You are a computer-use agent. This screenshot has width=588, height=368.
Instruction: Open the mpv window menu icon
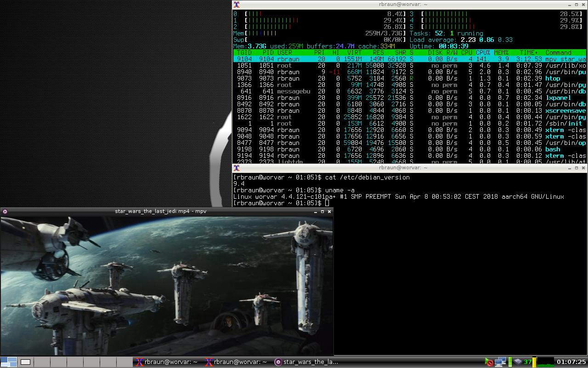point(5,212)
